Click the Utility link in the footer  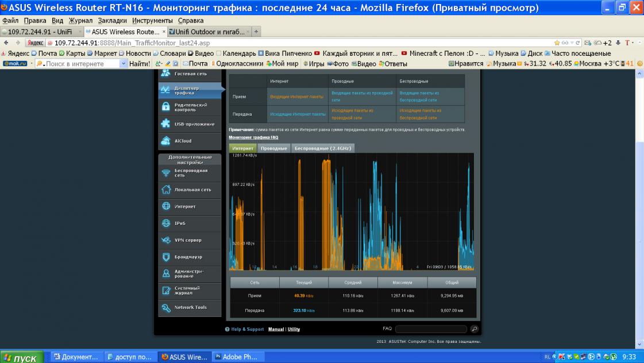294,329
